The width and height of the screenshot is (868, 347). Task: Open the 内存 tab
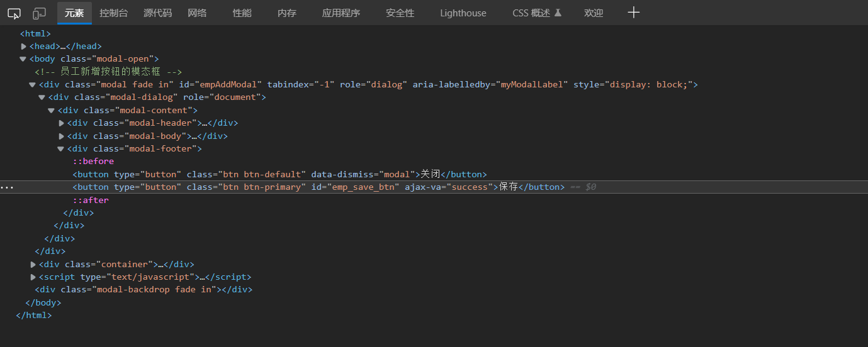[x=287, y=13]
